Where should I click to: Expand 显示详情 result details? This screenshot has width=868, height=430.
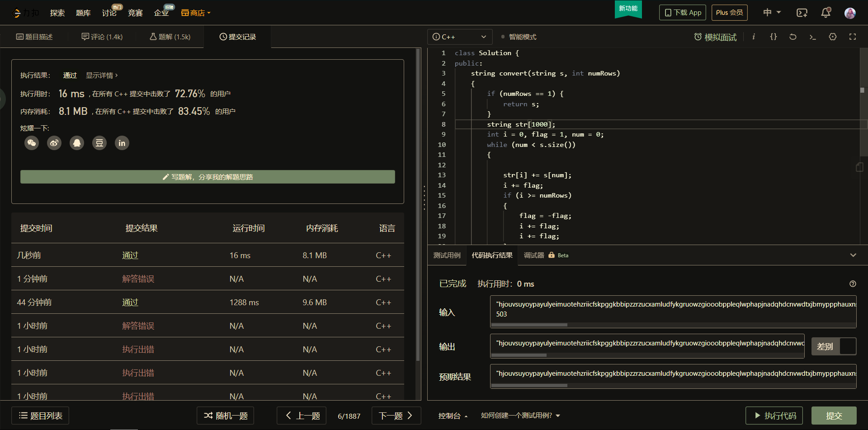[102, 76]
